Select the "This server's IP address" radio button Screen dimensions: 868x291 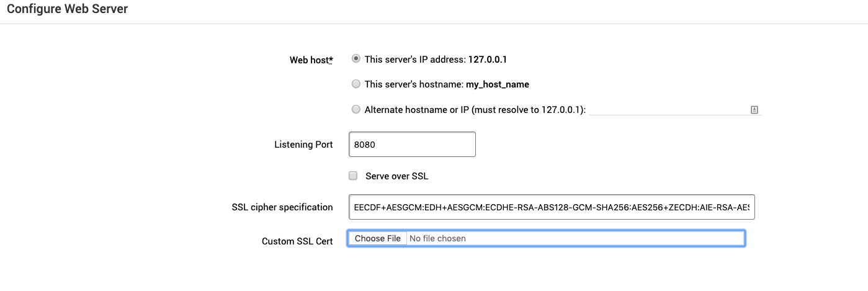[x=356, y=59]
